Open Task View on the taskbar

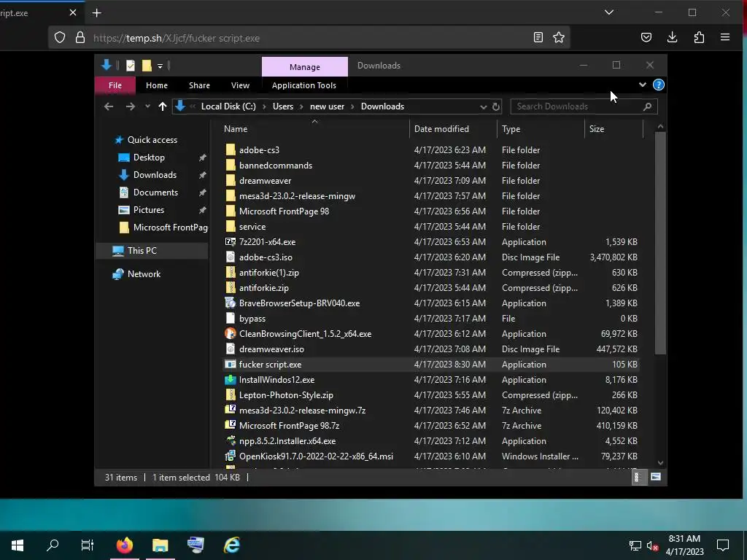(x=88, y=545)
